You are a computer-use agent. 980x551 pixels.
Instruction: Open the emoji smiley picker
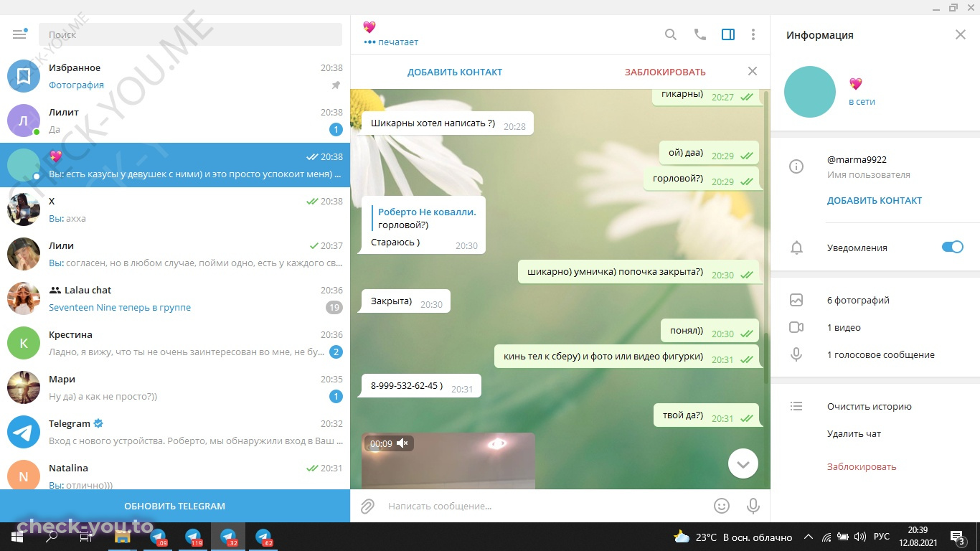point(722,506)
